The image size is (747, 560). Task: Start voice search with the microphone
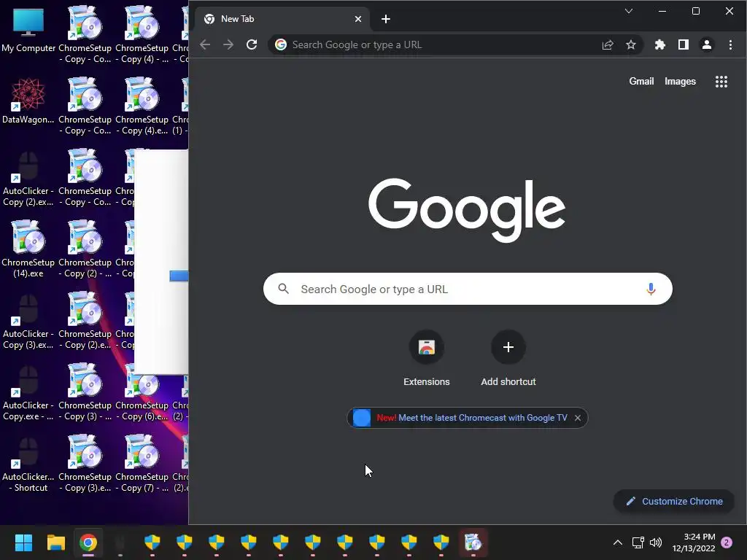tap(651, 289)
